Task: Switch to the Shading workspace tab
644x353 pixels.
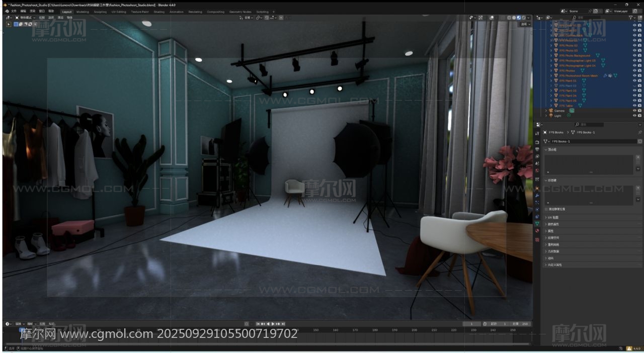Action: coord(159,12)
